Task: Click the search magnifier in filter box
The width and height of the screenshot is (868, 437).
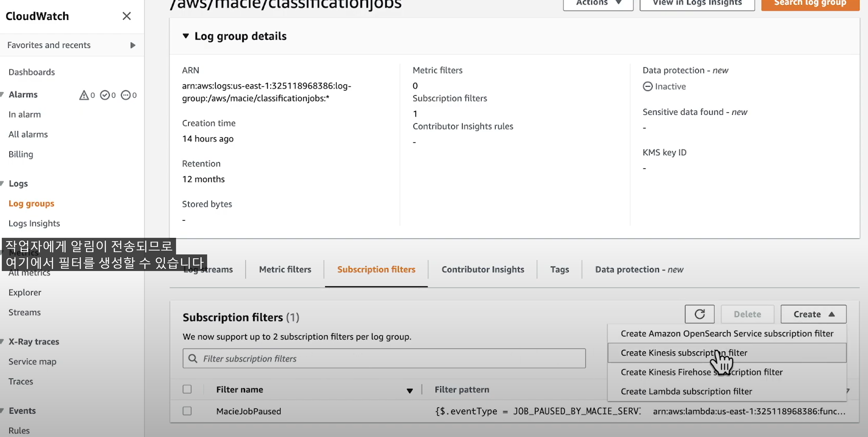Action: point(193,358)
